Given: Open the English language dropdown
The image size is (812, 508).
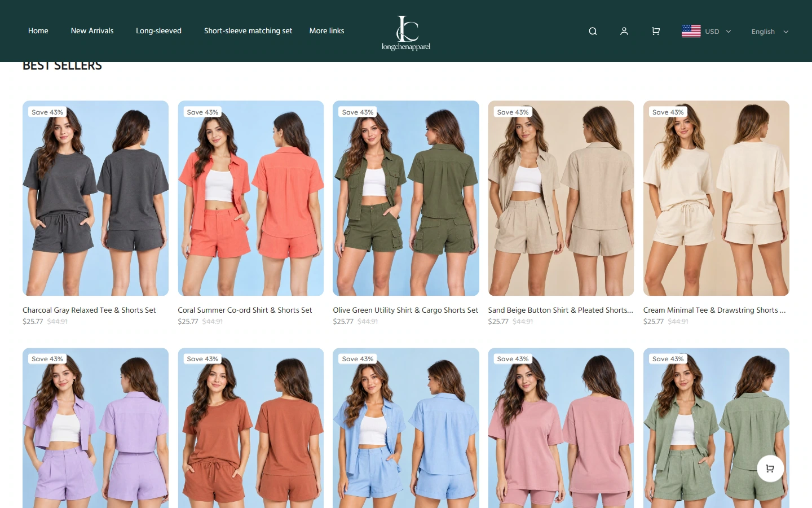Looking at the screenshot, I should click(x=770, y=32).
